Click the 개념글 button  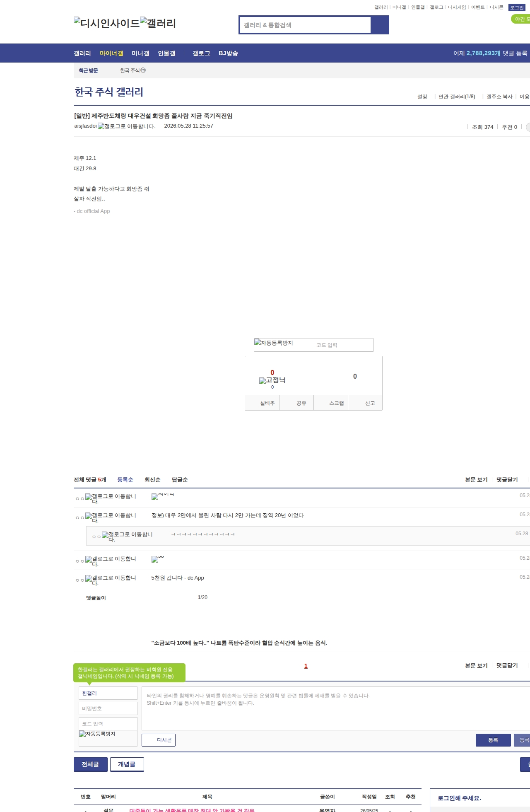tap(127, 764)
